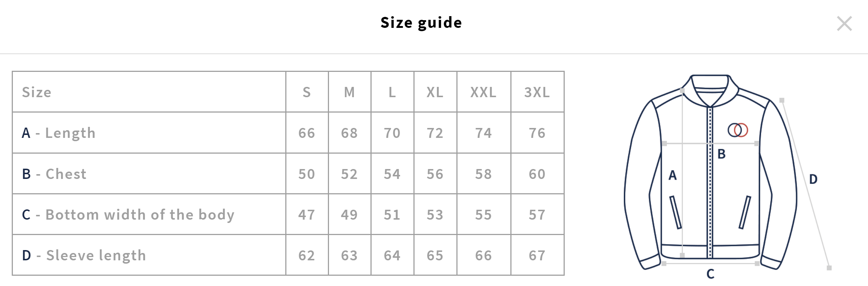This screenshot has width=868, height=286.
Task: Select length value 74 for XXL
Action: pos(484,133)
